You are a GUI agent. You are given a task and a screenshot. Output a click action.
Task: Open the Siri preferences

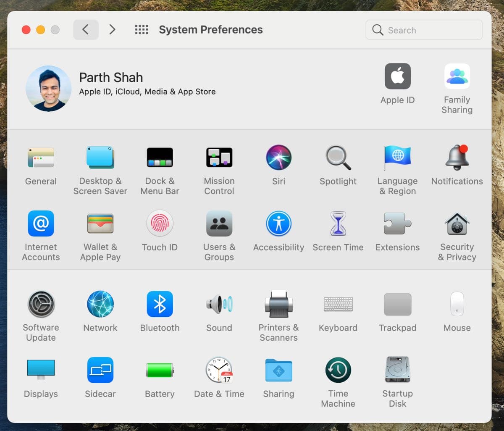278,158
